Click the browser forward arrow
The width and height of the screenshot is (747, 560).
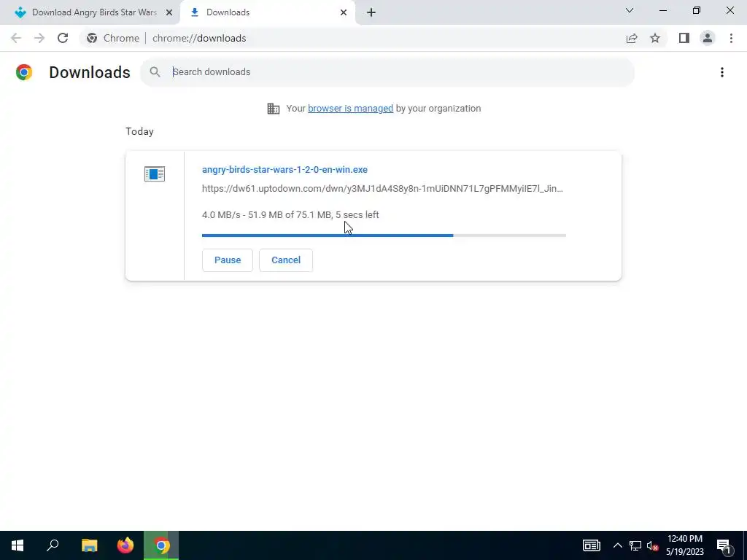39,38
